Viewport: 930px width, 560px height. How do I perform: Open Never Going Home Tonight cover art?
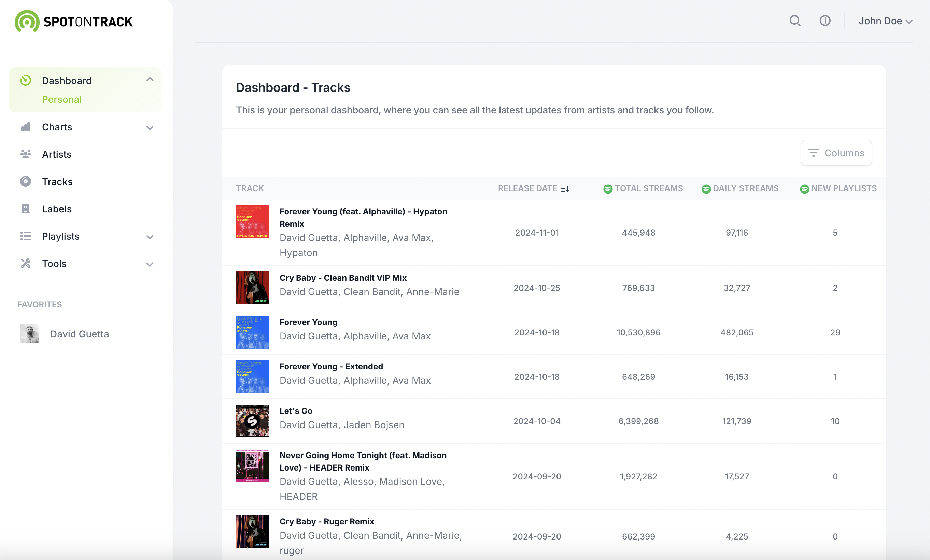click(x=252, y=465)
